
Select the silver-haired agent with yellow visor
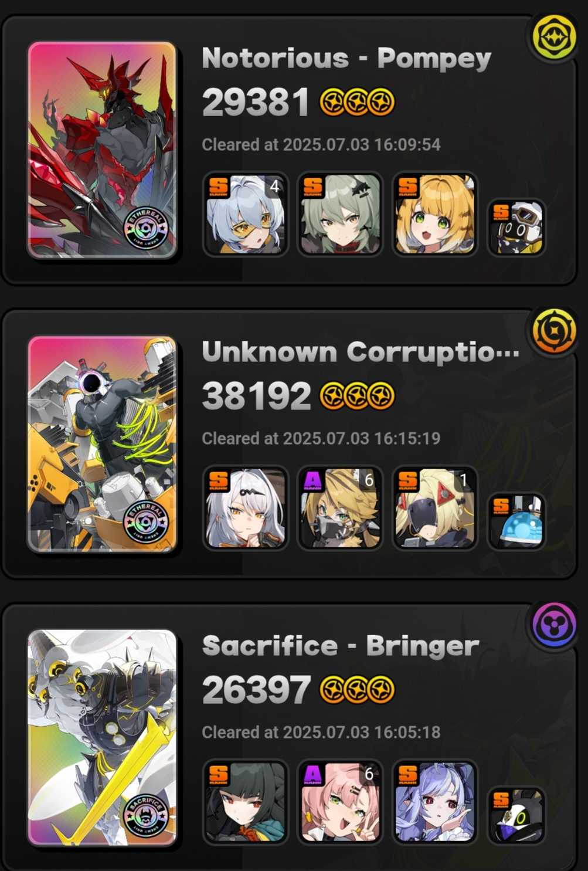[x=245, y=214]
